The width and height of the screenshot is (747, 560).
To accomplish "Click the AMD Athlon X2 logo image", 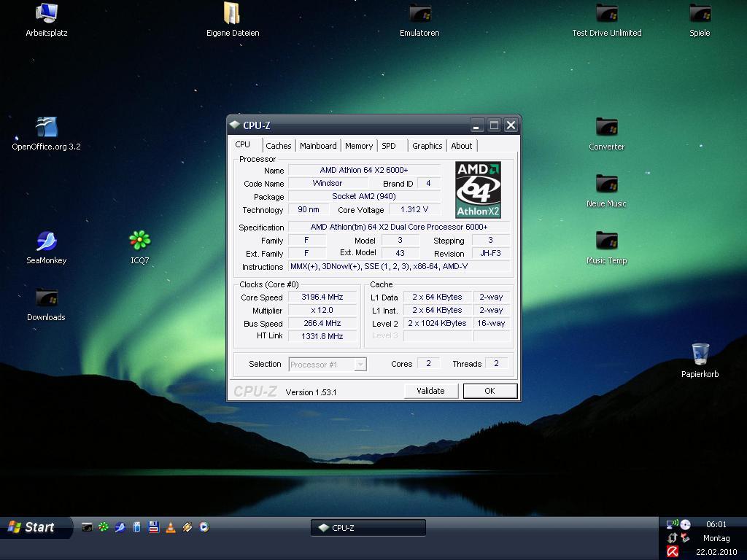I will 478,190.
